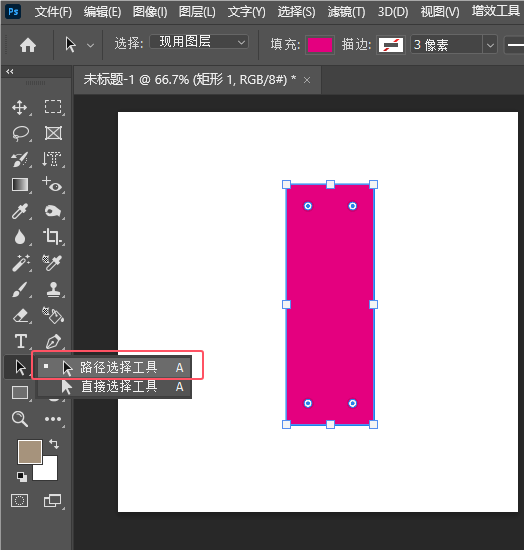524x550 pixels.
Task: Open the 现用图层 selection dropdown
Action: click(x=199, y=42)
